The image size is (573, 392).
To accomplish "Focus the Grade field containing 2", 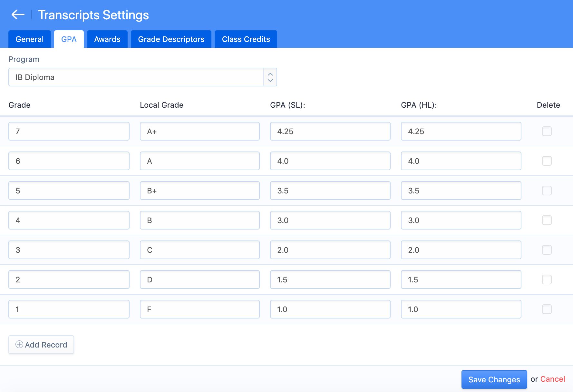I will (69, 279).
